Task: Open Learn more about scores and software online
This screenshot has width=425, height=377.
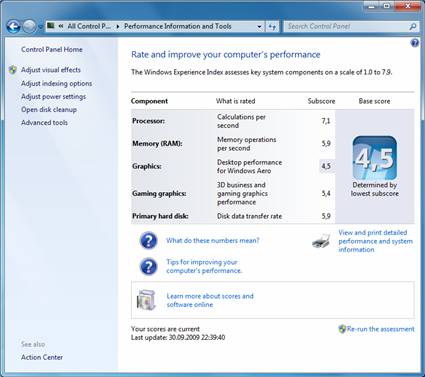Action: [x=210, y=300]
